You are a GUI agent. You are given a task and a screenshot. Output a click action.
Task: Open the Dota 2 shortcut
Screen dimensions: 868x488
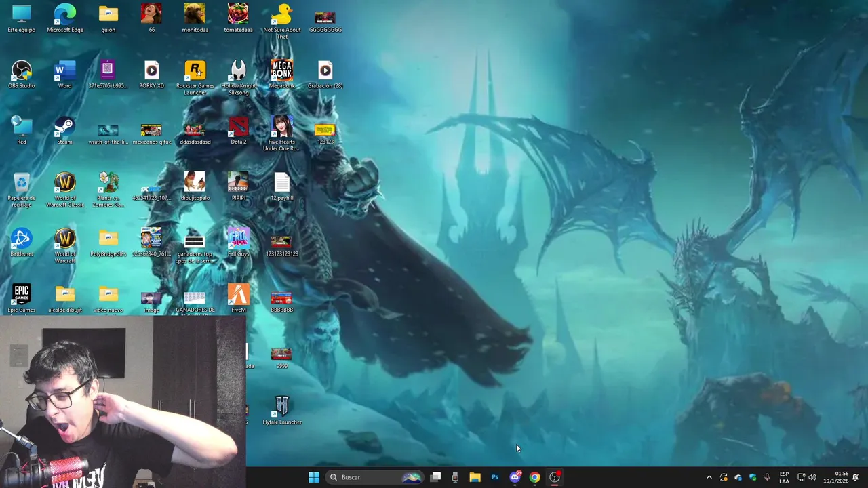click(238, 130)
